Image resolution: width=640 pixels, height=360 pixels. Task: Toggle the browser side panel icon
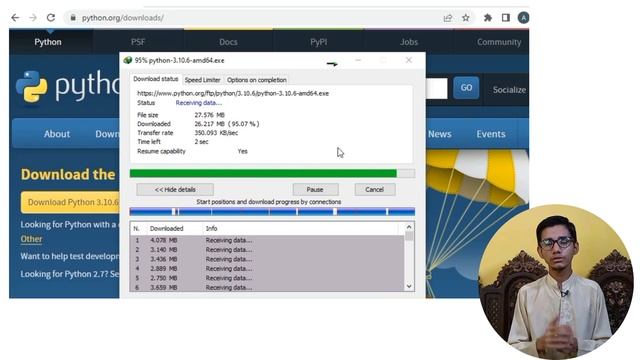coord(506,18)
